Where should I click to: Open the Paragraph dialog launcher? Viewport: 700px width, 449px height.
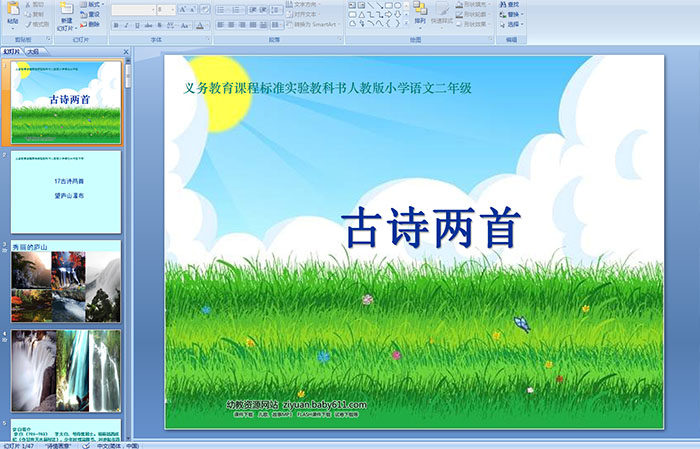click(340, 39)
